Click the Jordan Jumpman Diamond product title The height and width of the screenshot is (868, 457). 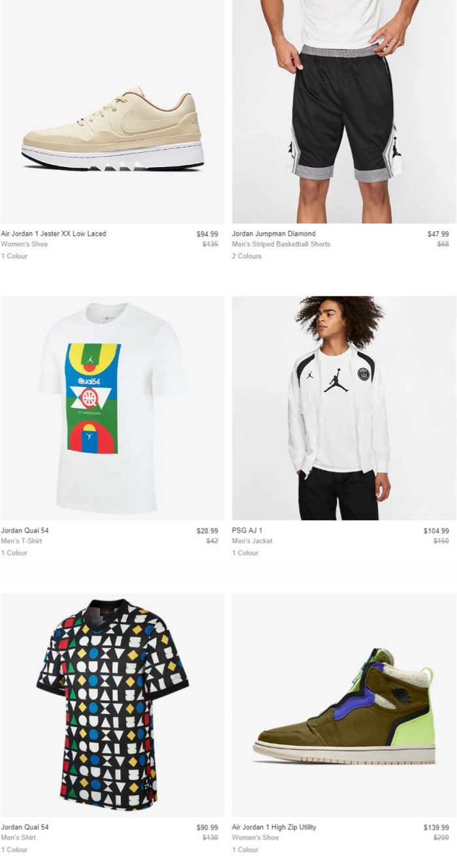point(274,234)
